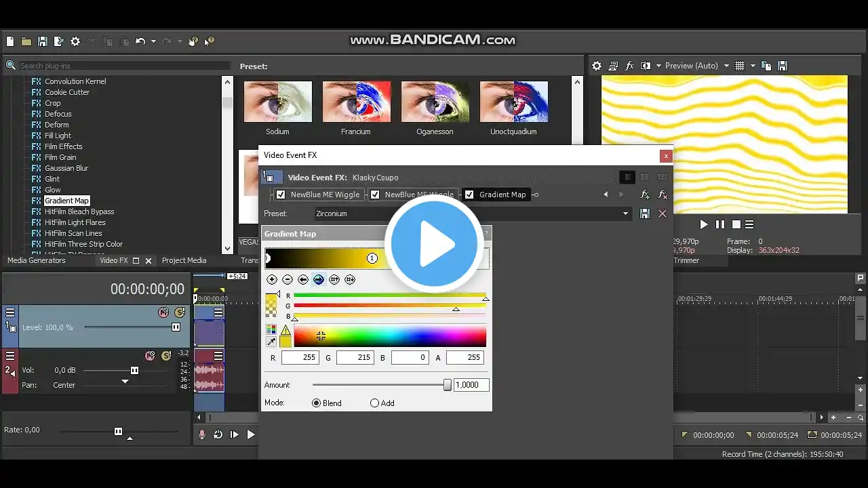Select next gradient control point arrow
Screen dimensions: 868x488
click(319, 279)
